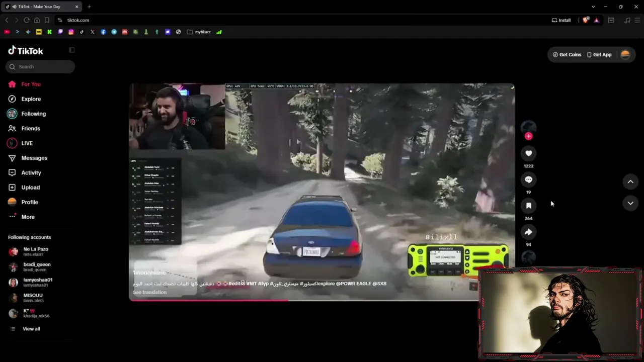
Task: Go to the Explore page
Action: click(31, 99)
